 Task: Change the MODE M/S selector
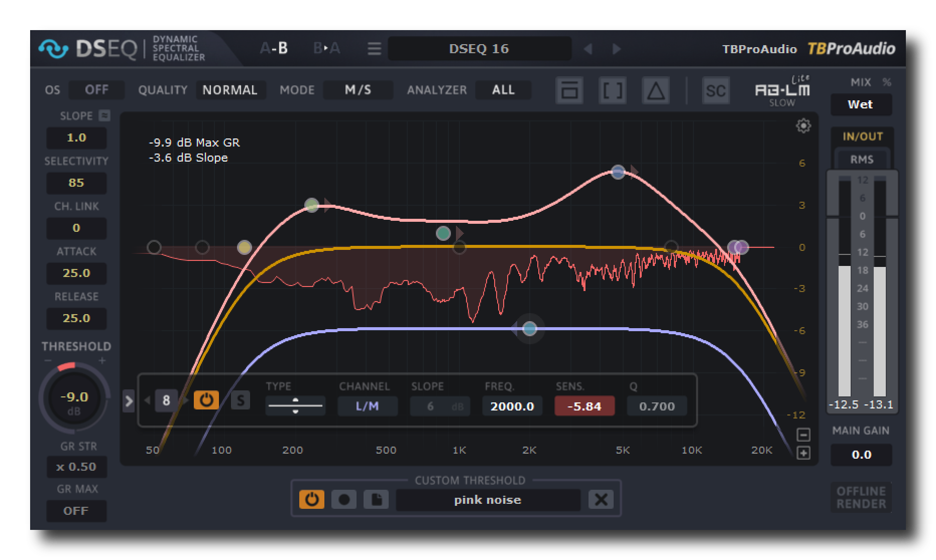point(358,90)
